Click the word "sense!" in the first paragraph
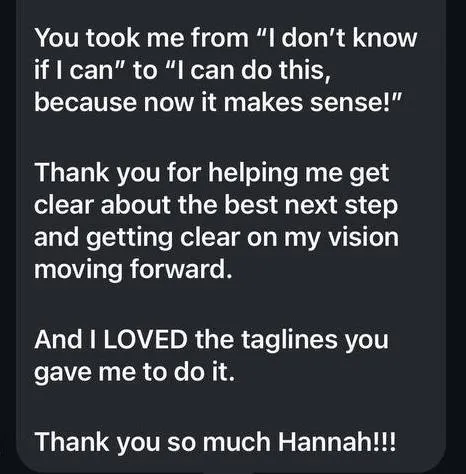Image resolution: width=466 pixels, height=474 pixels. pos(352,102)
